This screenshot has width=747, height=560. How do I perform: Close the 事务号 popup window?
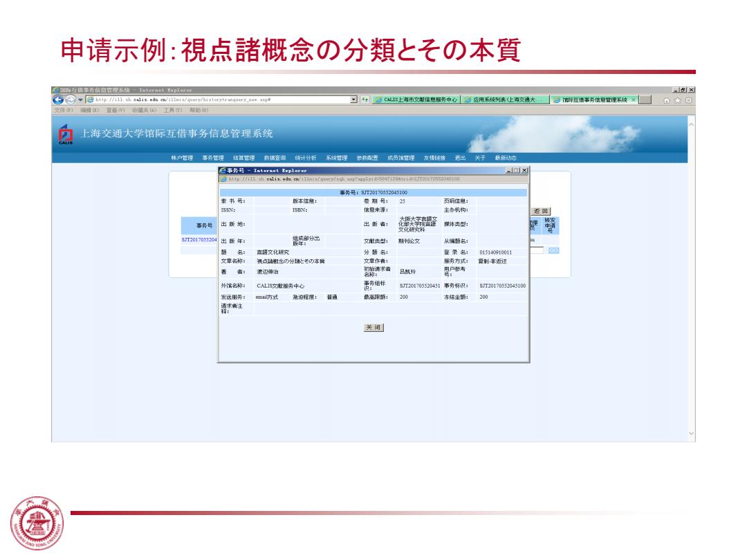click(x=524, y=171)
